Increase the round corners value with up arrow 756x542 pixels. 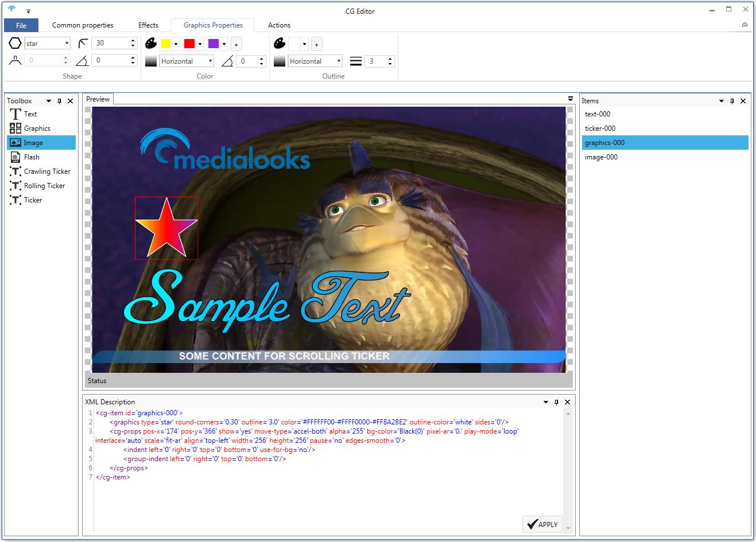click(x=133, y=41)
